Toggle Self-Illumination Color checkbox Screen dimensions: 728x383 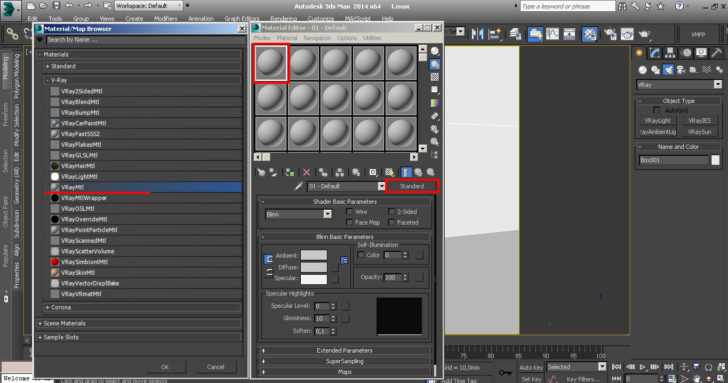361,255
